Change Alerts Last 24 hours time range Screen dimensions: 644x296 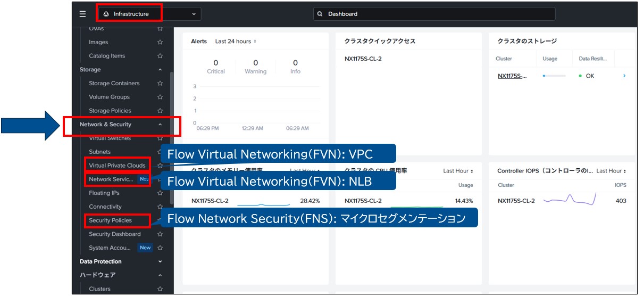(x=236, y=42)
